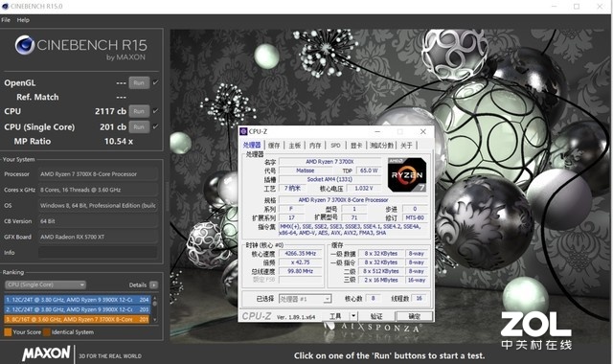Click the MAXON logo
Viewport: 613px width, 364px height.
pyautogui.click(x=46, y=353)
